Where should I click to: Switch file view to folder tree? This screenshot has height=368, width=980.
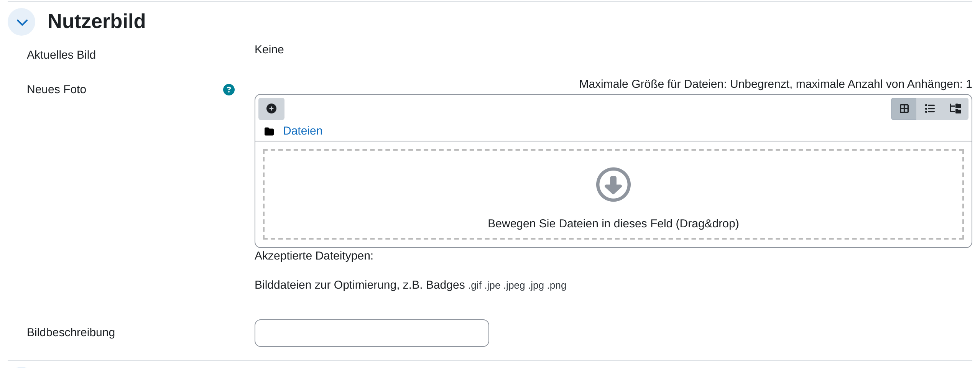(955, 109)
